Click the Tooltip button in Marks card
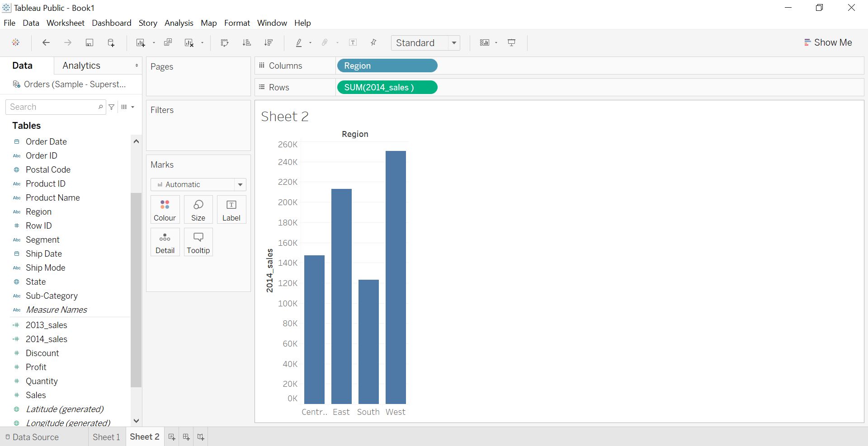Viewport: 868px width, 446px height. [198, 242]
